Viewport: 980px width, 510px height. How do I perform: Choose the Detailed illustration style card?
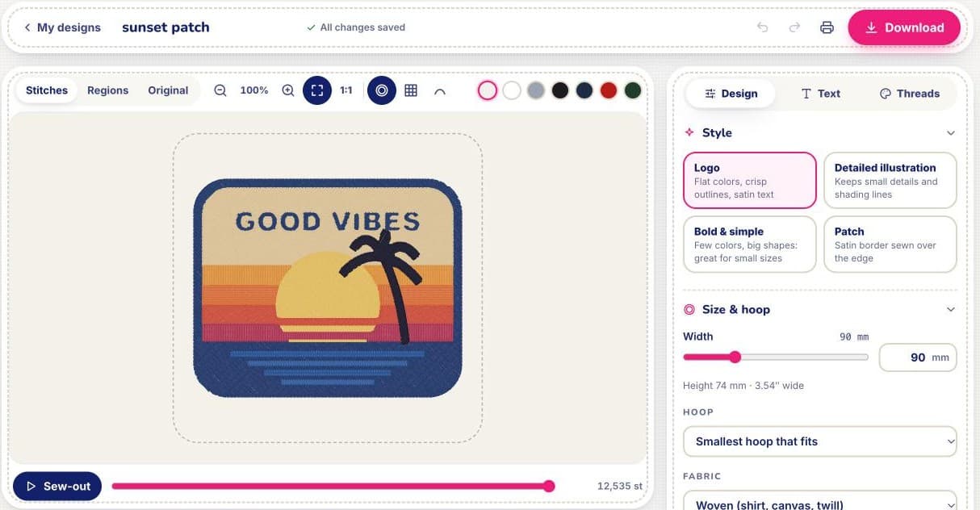[x=890, y=180]
